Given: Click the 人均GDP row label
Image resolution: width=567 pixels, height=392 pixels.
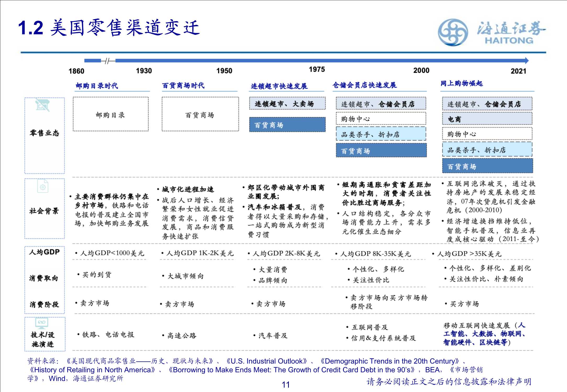Looking at the screenshot, I should pyautogui.click(x=44, y=252).
